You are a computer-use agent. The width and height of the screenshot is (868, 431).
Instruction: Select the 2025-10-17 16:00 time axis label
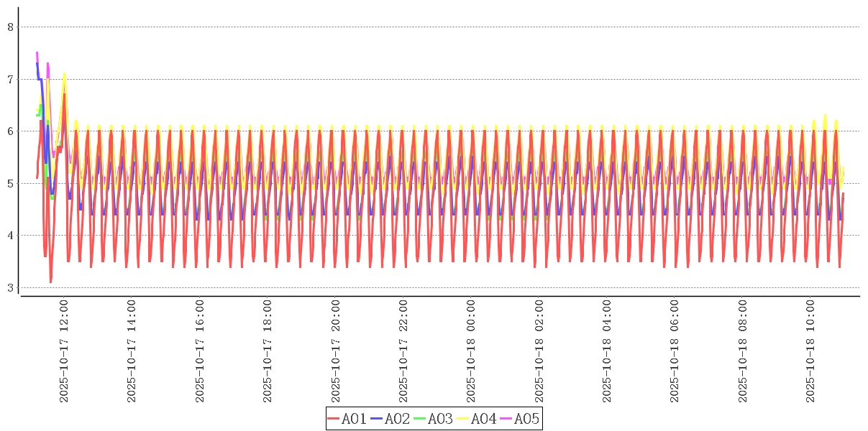click(x=200, y=352)
